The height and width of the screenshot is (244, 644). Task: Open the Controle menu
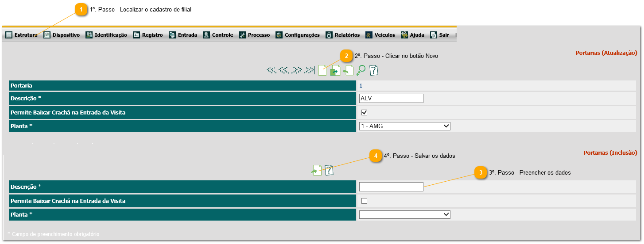(x=218, y=35)
